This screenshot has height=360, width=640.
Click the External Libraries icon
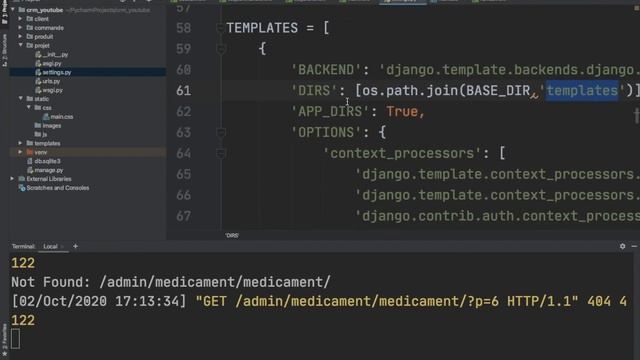22,179
